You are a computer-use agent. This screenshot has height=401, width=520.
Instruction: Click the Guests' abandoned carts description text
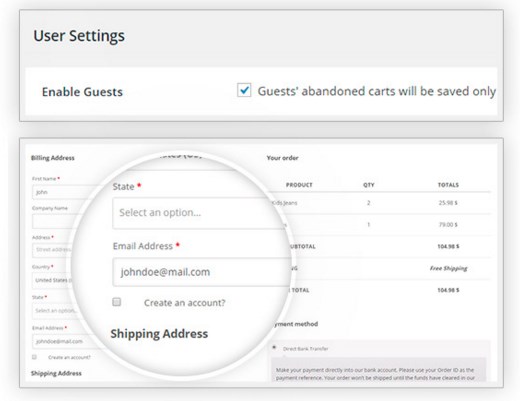pyautogui.click(x=377, y=91)
